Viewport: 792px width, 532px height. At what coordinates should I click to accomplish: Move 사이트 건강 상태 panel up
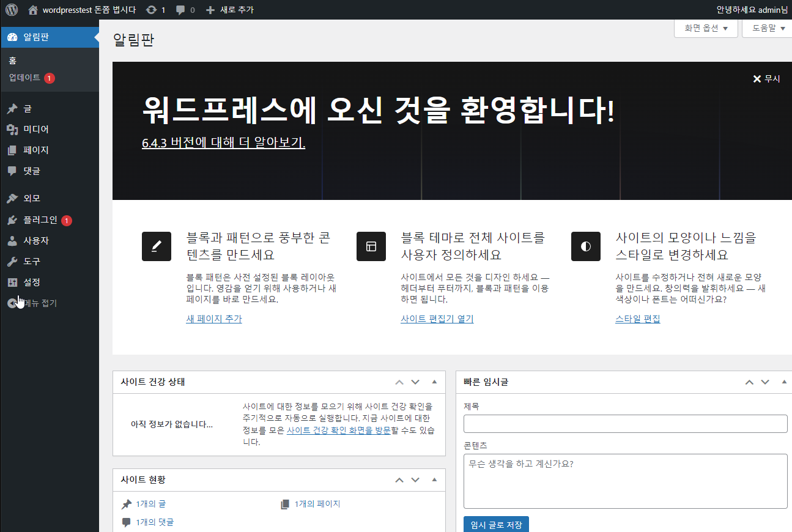399,382
